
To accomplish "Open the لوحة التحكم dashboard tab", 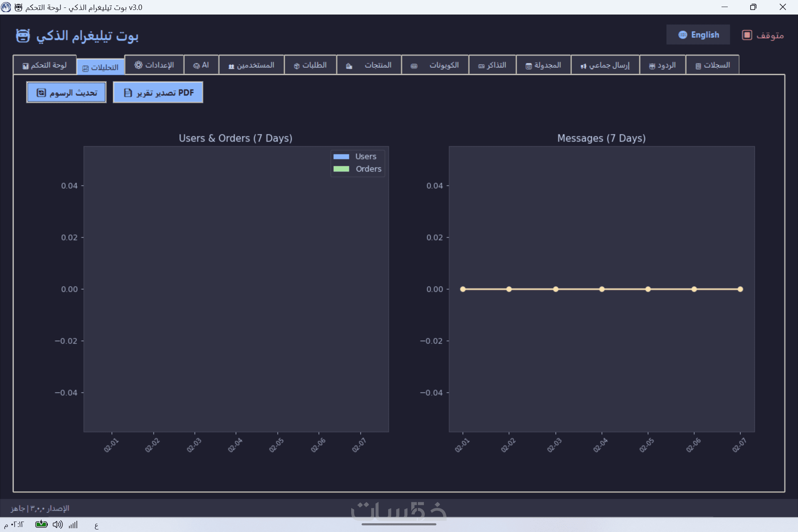I will pos(44,65).
